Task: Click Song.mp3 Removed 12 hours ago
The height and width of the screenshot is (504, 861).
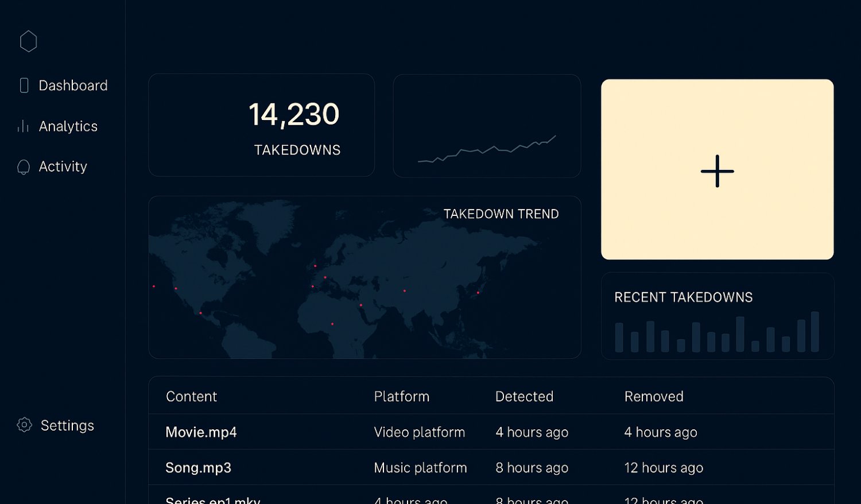Action: 664,468
